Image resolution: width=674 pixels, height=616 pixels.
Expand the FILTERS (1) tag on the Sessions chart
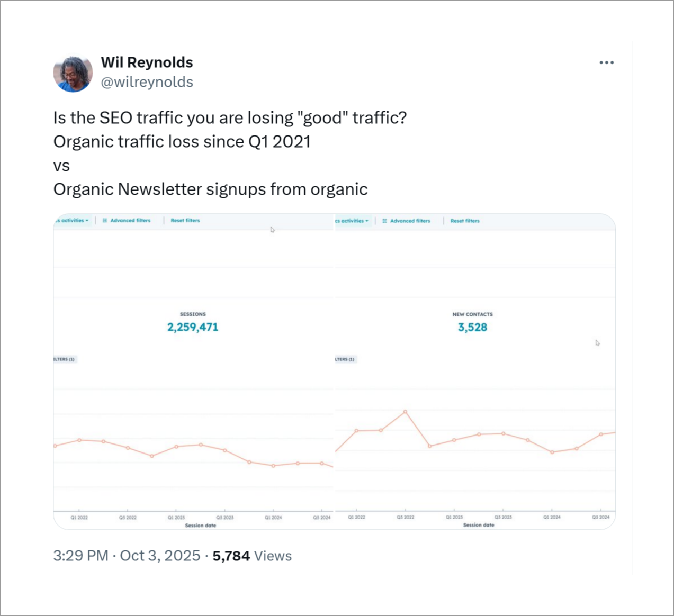65,359
